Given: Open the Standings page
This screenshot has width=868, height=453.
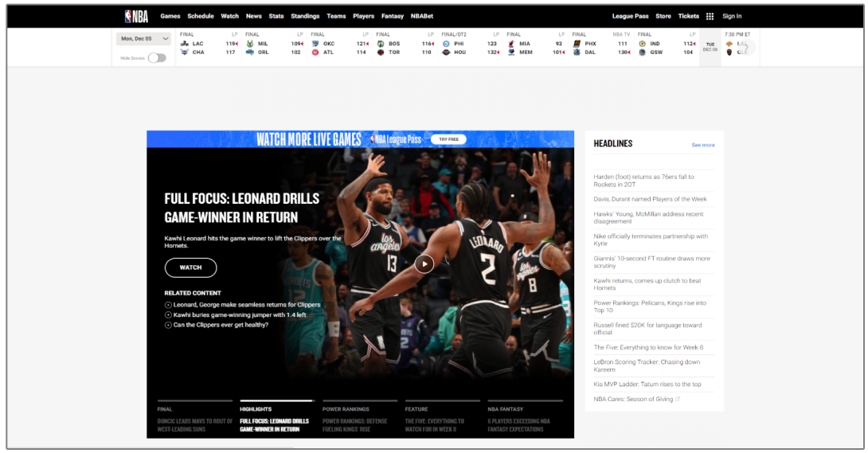Looking at the screenshot, I should click(305, 16).
